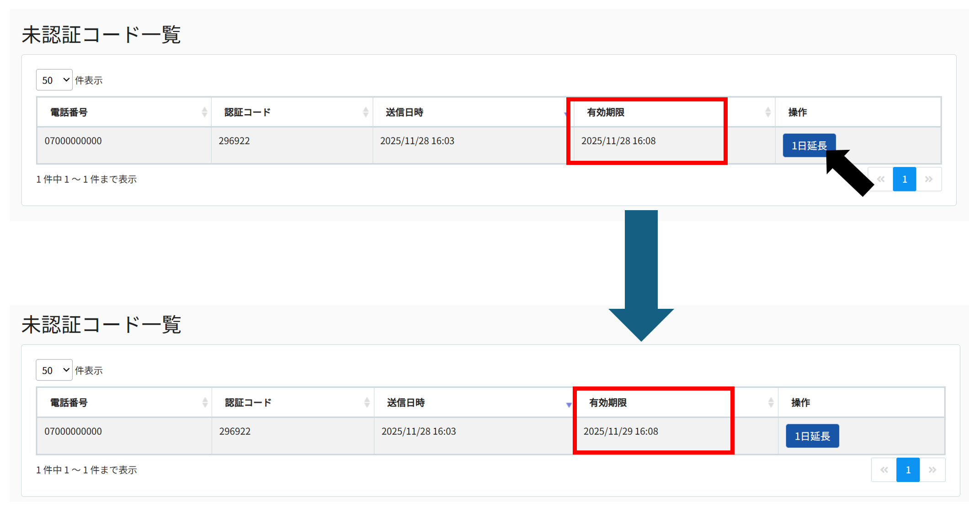Go to next page in upper pagination

point(929,179)
